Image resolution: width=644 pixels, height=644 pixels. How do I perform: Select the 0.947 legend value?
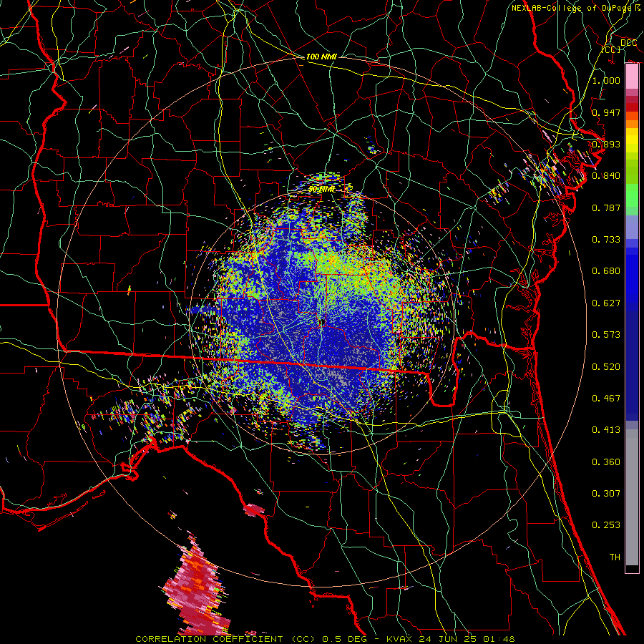(x=606, y=112)
